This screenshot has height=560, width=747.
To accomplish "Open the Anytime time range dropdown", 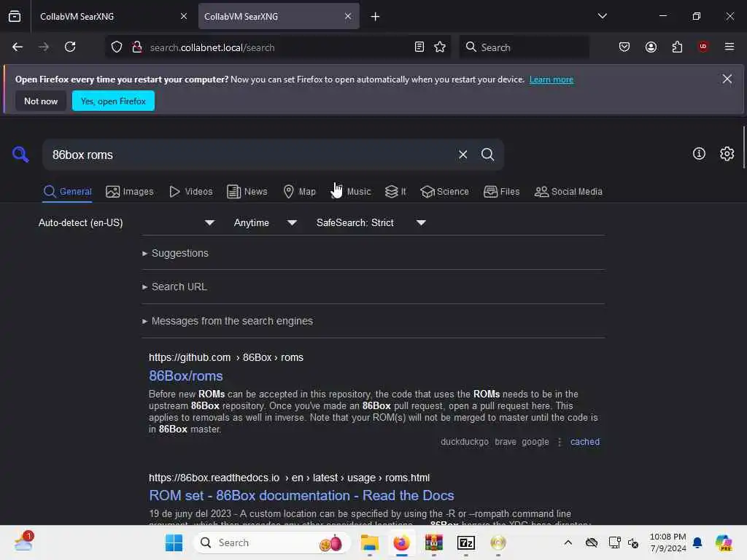I will click(x=265, y=222).
